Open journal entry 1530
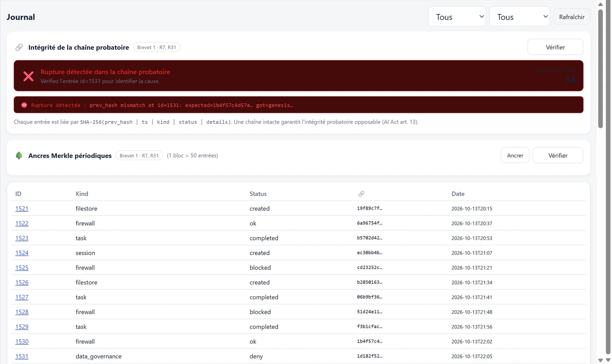This screenshot has width=612, height=364. point(22,342)
